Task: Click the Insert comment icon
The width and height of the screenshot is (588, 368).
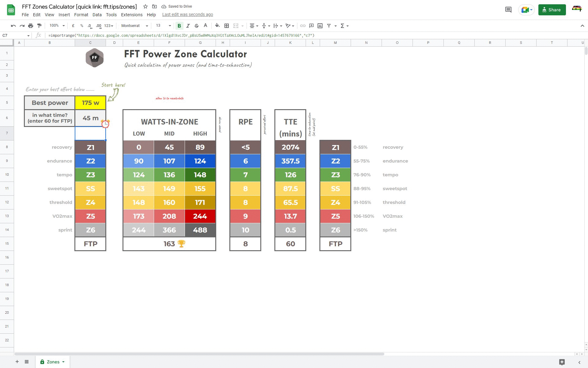Action: [x=311, y=26]
